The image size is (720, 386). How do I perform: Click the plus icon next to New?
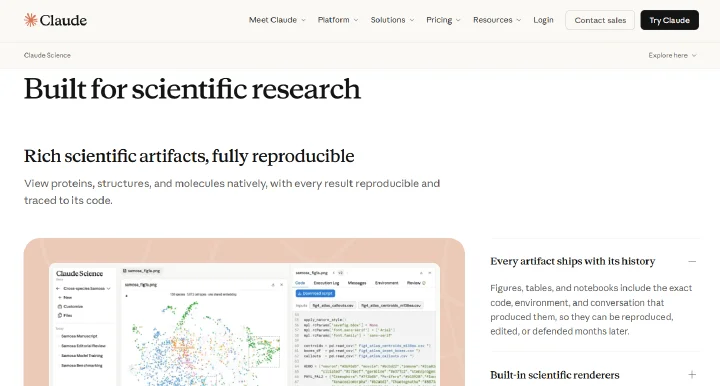(x=60, y=297)
